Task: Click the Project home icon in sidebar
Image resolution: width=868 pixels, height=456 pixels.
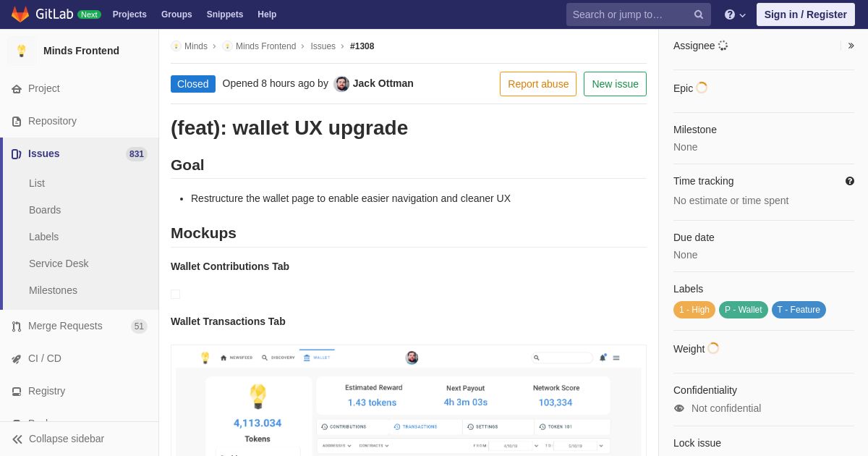Action: pyautogui.click(x=17, y=89)
